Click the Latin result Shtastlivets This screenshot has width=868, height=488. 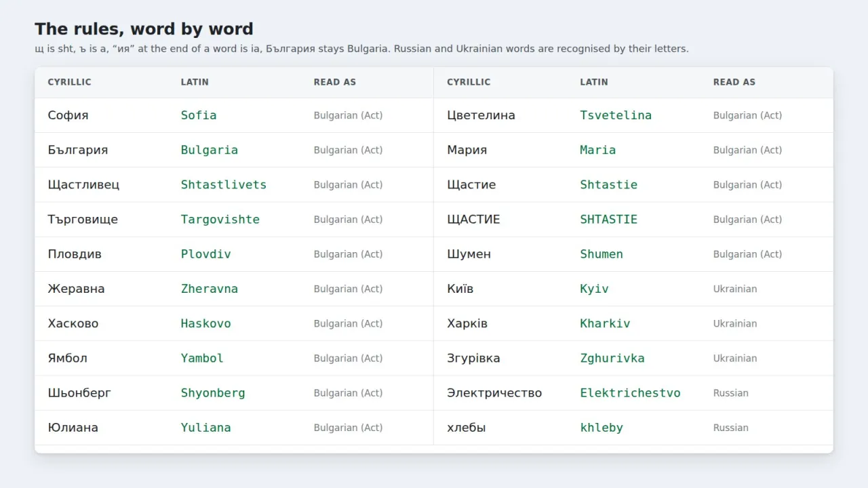pos(223,184)
